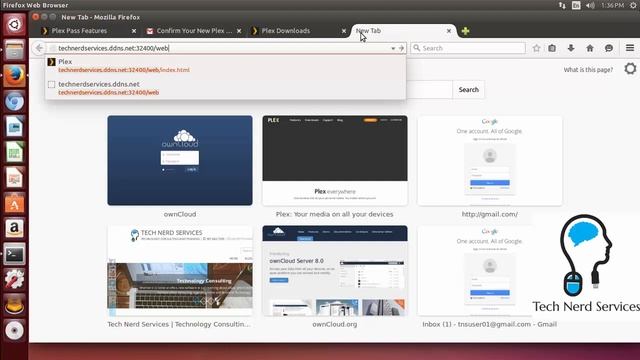The height and width of the screenshot is (360, 640).
Task: Open the system power gear menu
Action: coord(634,5)
